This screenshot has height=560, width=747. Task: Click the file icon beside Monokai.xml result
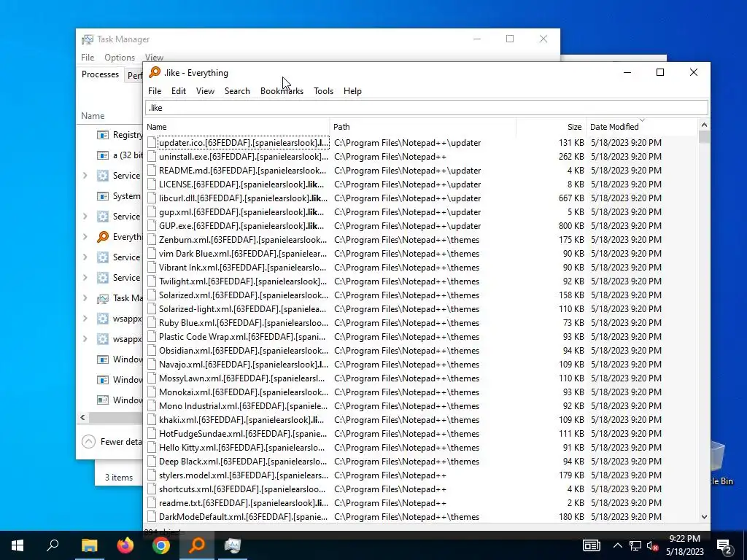point(152,392)
